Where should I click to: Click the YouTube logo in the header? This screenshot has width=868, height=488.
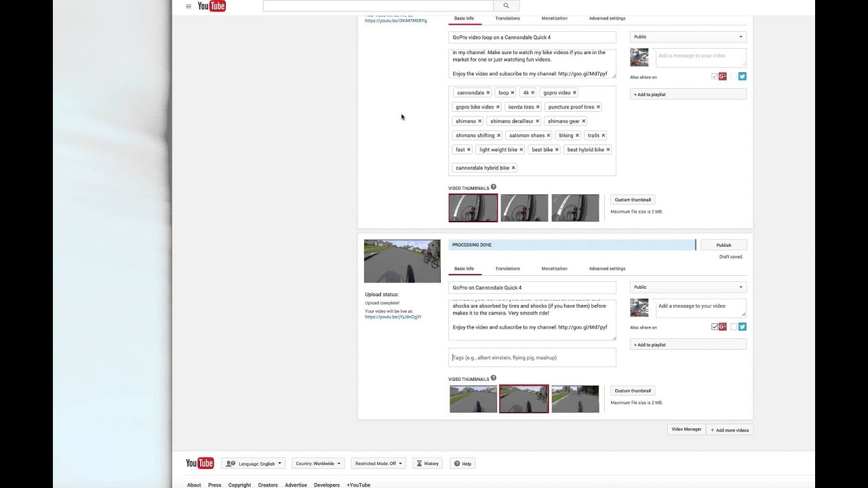point(212,6)
